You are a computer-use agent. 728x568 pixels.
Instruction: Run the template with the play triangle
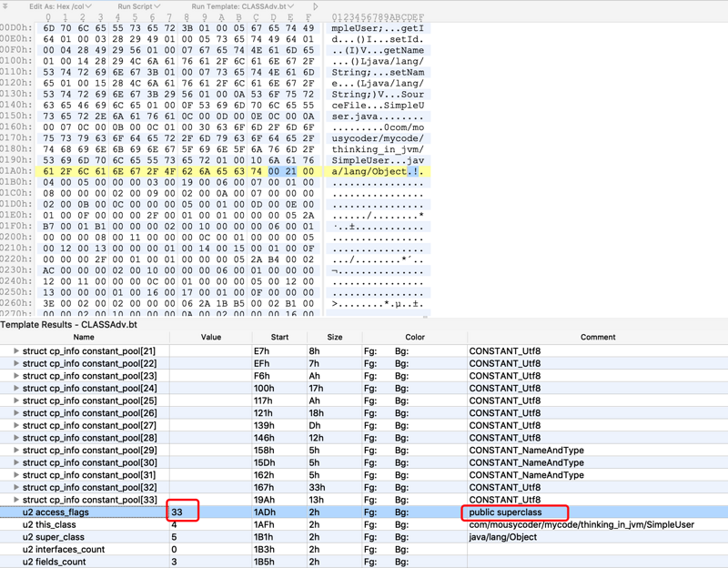coord(316,6)
